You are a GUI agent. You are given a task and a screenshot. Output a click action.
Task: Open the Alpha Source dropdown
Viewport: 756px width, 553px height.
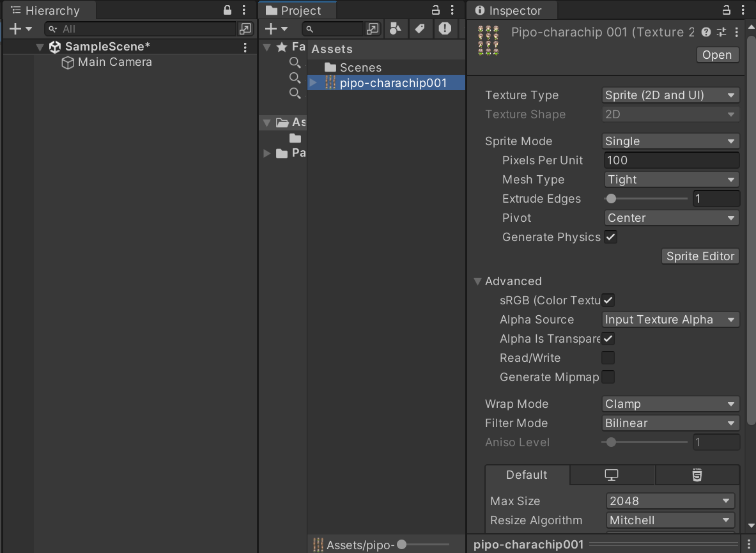[670, 320]
